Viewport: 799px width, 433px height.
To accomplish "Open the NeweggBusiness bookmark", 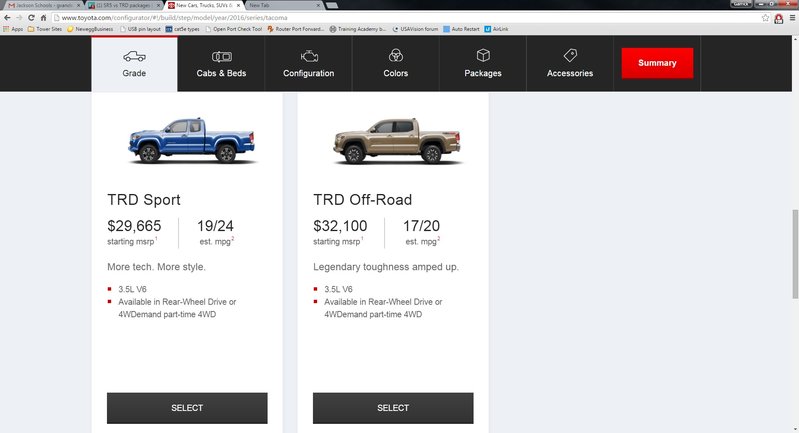I will tap(90, 29).
